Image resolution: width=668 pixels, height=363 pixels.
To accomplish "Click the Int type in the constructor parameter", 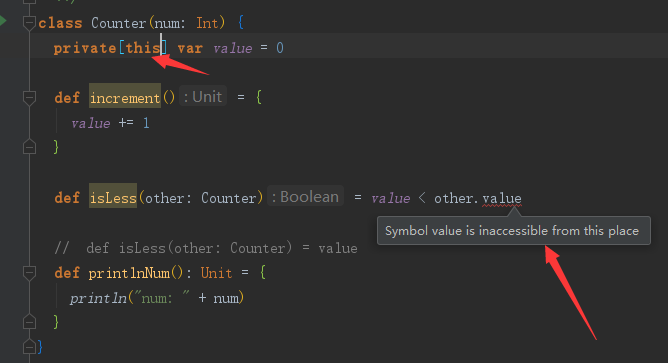I will pyautogui.click(x=207, y=23).
